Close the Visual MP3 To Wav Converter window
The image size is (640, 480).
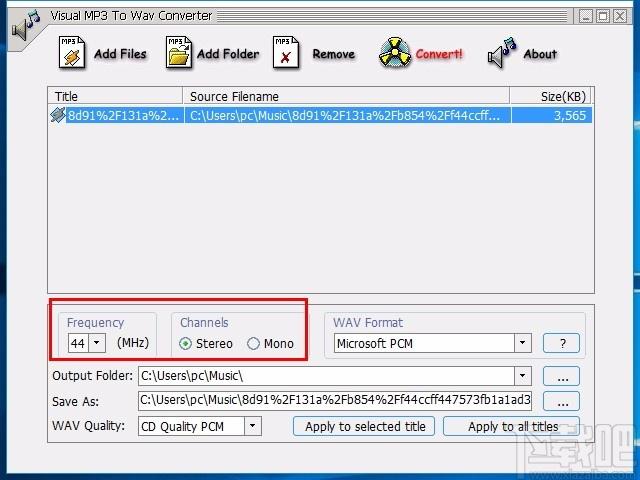coord(620,17)
